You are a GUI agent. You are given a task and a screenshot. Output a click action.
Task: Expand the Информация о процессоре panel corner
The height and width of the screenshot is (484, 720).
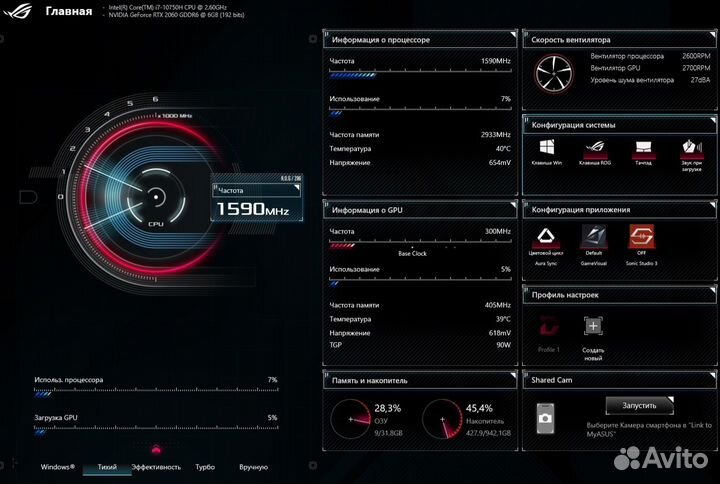coord(513,34)
